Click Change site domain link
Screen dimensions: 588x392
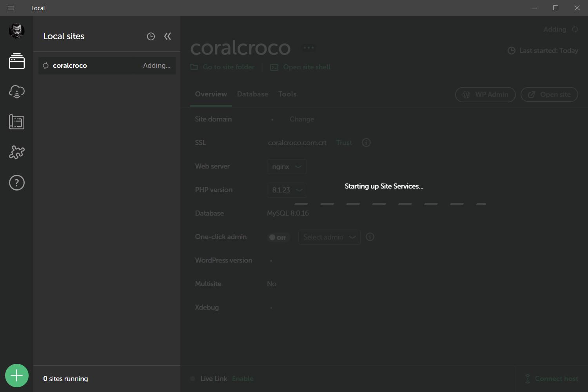(x=302, y=119)
